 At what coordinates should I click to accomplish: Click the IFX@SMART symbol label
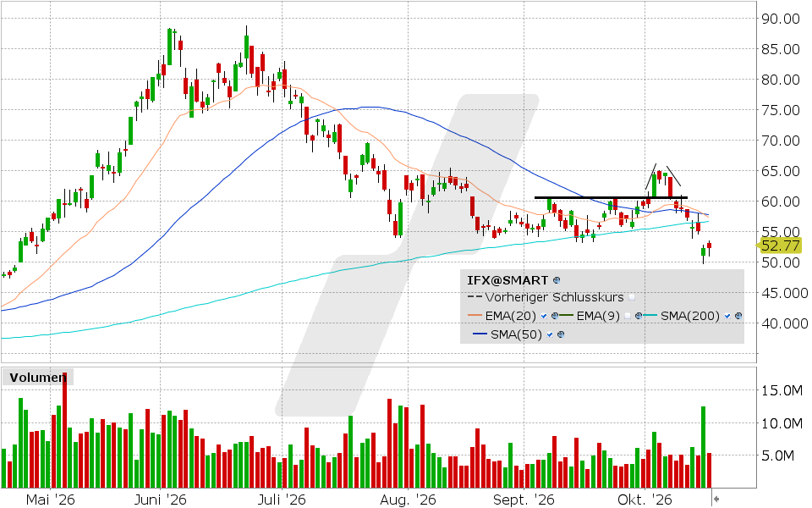(507, 280)
